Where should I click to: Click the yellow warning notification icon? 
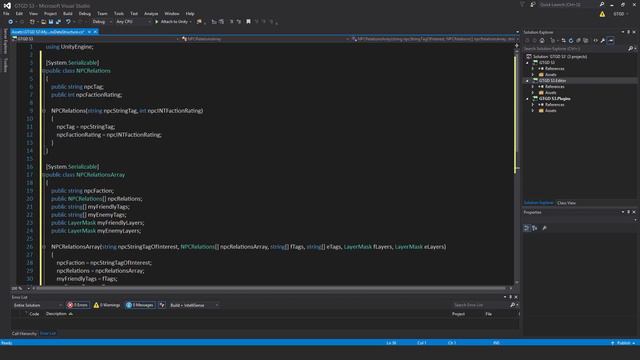(x=602, y=14)
